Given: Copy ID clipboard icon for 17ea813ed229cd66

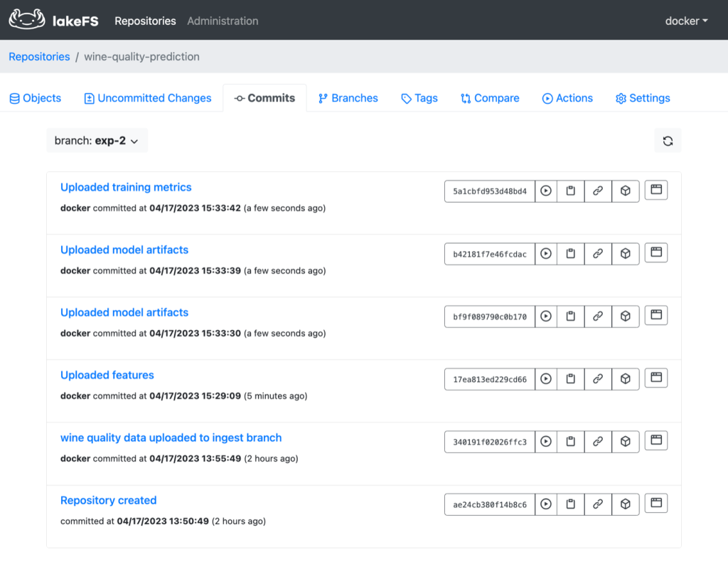Looking at the screenshot, I should [x=571, y=379].
